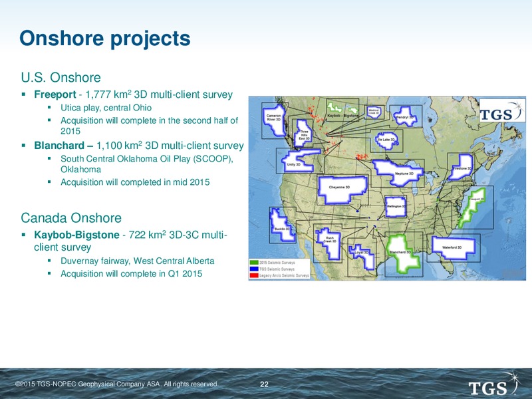Click '1,100 km² 3D multi-client survey' text
The image size is (532, 399).
[170, 146]
